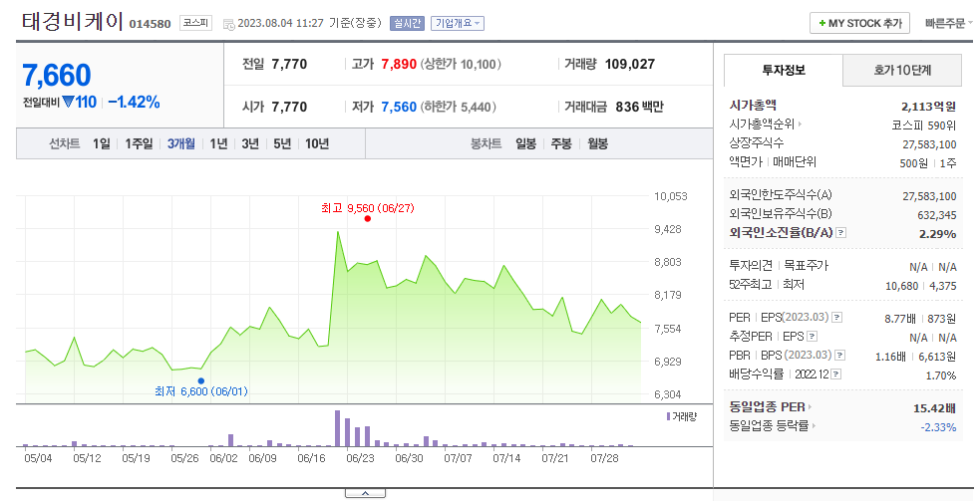Image resolution: width=980 pixels, height=501 pixels.
Task: Click the 외국인보유주식수(B) value 632,345
Action: tap(937, 215)
